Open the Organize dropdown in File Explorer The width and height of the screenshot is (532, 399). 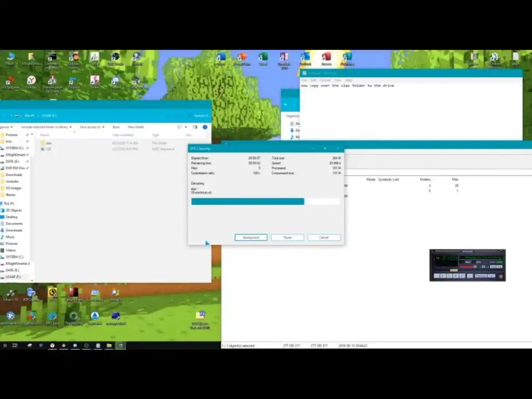6,127
